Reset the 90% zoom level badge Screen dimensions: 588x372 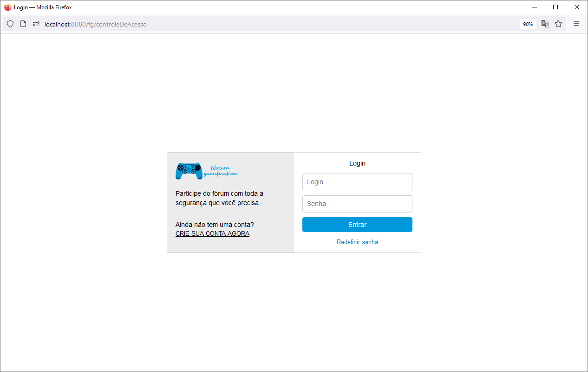pos(528,24)
